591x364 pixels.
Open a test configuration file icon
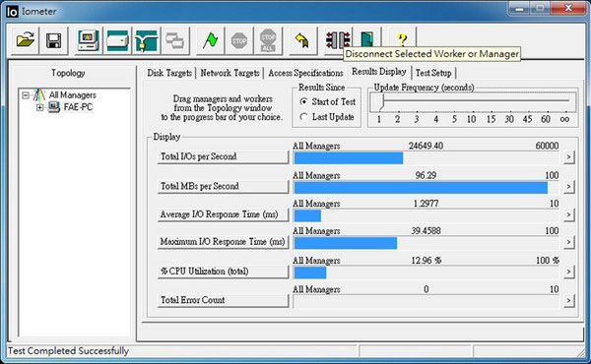pyautogui.click(x=25, y=40)
